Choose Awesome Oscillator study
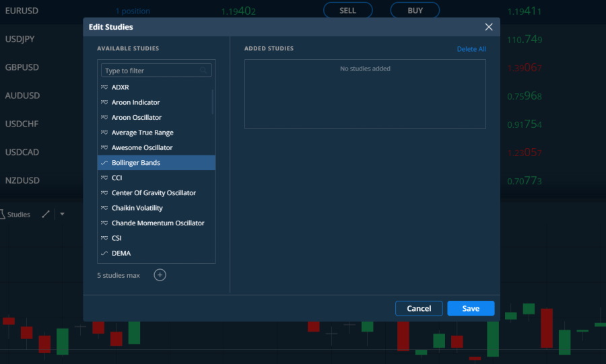The height and width of the screenshot is (364, 606). [156, 147]
